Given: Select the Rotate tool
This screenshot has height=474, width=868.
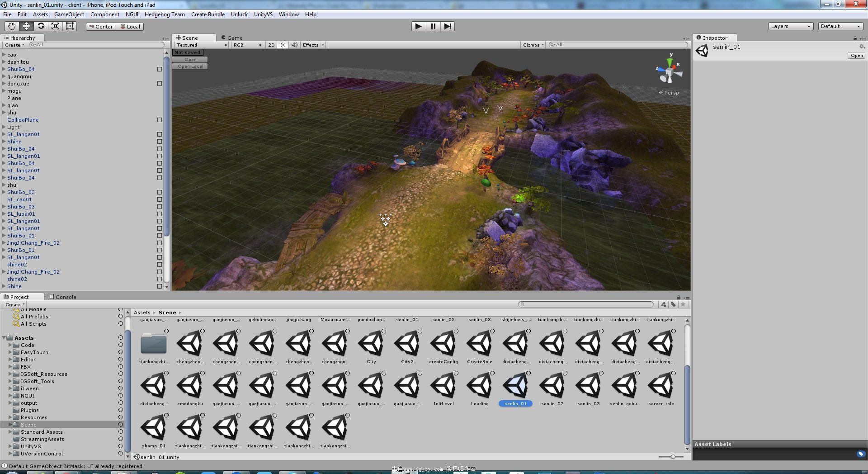Looking at the screenshot, I should click(41, 26).
